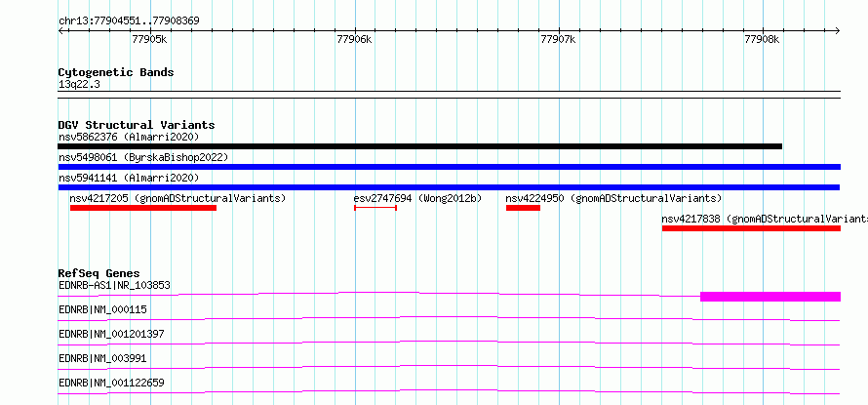The width and height of the screenshot is (868, 405).
Task: Open nsv4217205 gnomADStructuralVariants label
Action: tap(178, 198)
